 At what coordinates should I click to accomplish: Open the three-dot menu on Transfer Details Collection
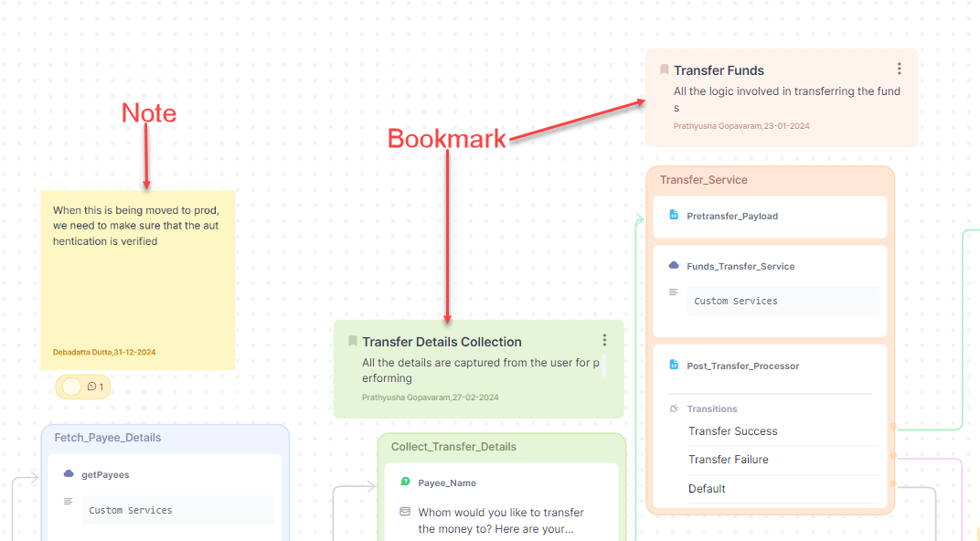(604, 340)
